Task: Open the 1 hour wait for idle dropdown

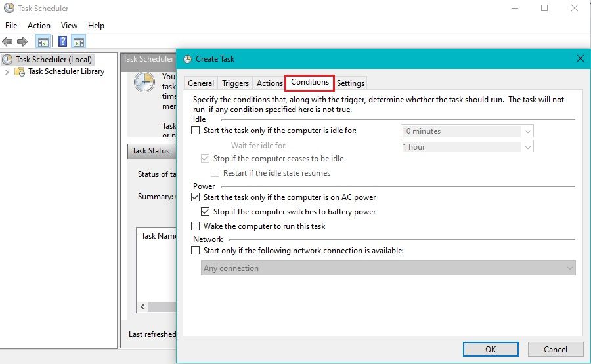Action: click(x=528, y=147)
